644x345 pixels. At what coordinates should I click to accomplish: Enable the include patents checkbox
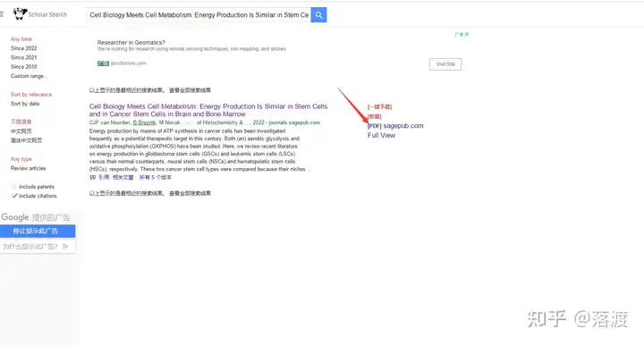[x=14, y=187]
